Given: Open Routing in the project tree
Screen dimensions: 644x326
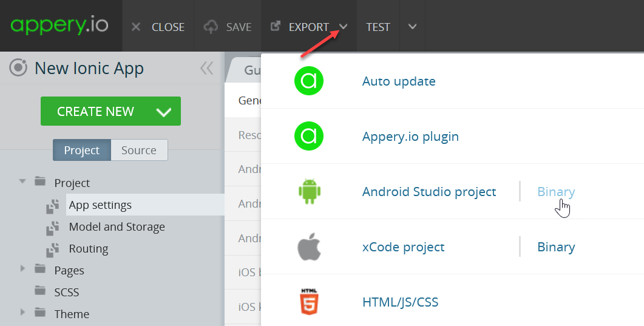Looking at the screenshot, I should (89, 248).
